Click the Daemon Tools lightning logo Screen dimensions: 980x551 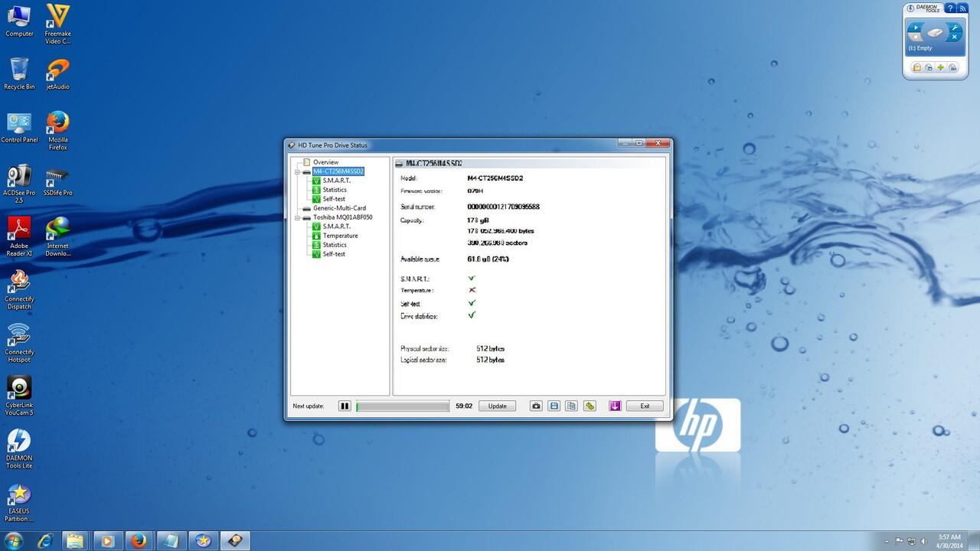pyautogui.click(x=911, y=8)
